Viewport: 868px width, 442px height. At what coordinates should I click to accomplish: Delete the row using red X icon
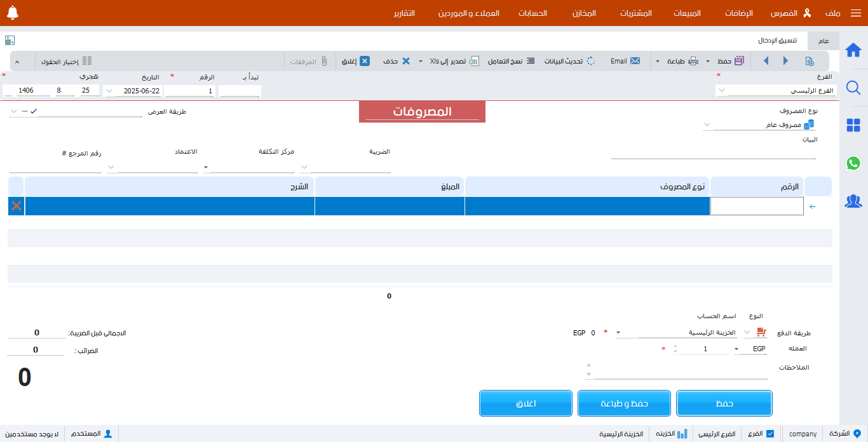click(17, 206)
